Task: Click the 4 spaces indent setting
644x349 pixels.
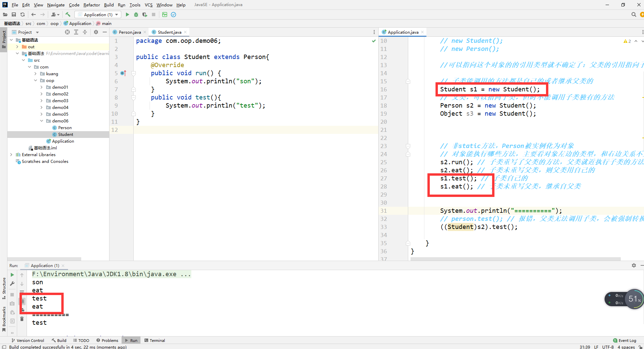Action: point(626,347)
